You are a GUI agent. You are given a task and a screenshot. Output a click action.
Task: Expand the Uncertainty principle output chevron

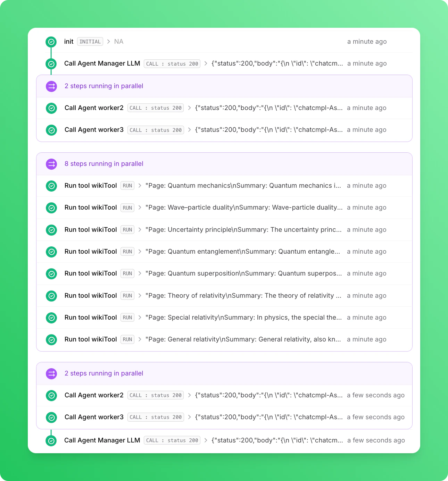140,230
